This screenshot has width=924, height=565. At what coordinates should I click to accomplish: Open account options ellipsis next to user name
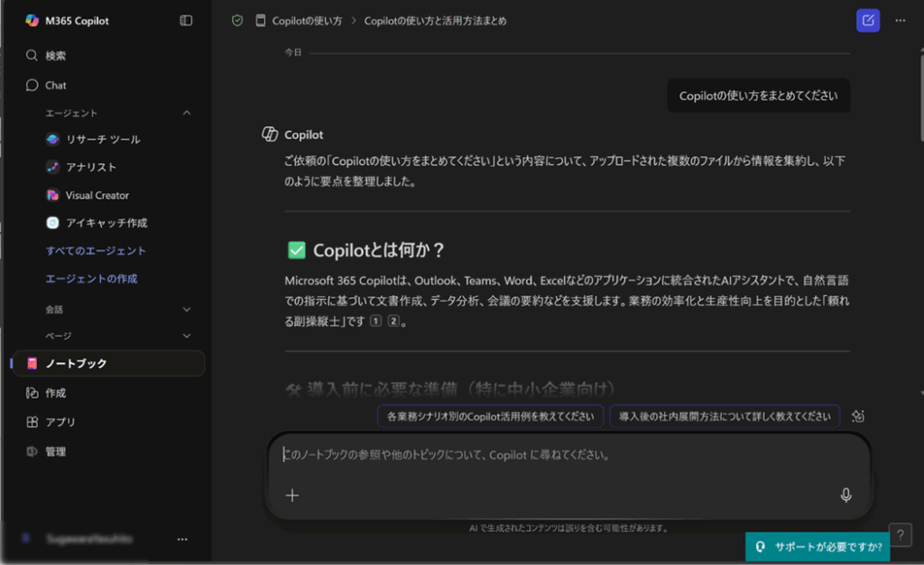coord(182,539)
